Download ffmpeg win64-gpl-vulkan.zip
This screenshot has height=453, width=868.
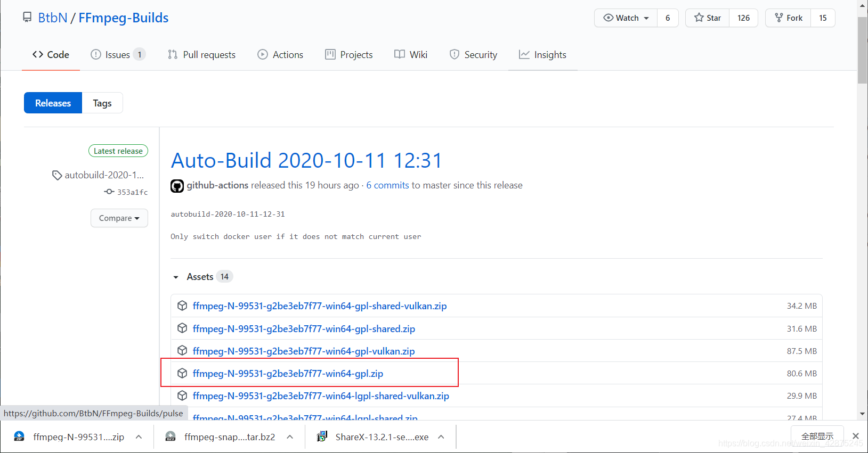tap(304, 351)
